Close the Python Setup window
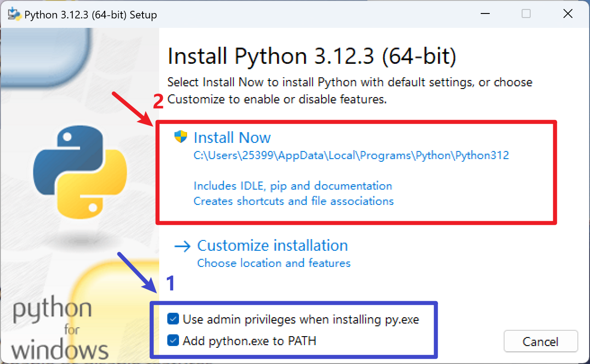Image resolution: width=590 pixels, height=364 pixels. point(568,14)
